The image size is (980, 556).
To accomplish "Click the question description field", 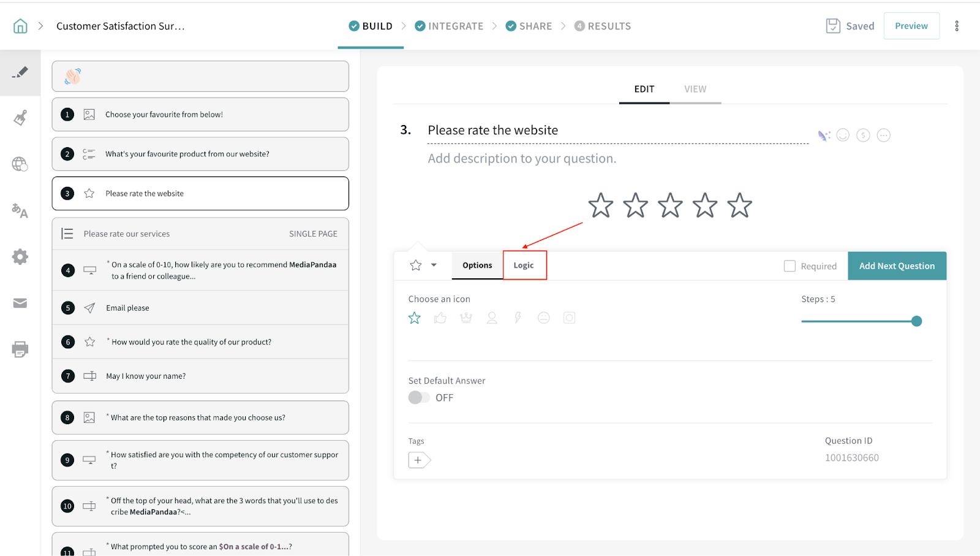I will [x=522, y=159].
